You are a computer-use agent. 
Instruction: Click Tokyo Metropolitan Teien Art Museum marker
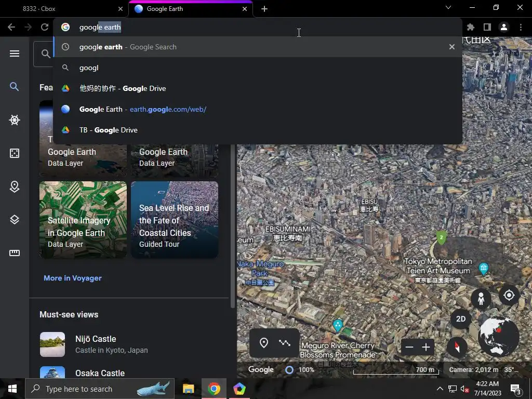[x=484, y=268]
